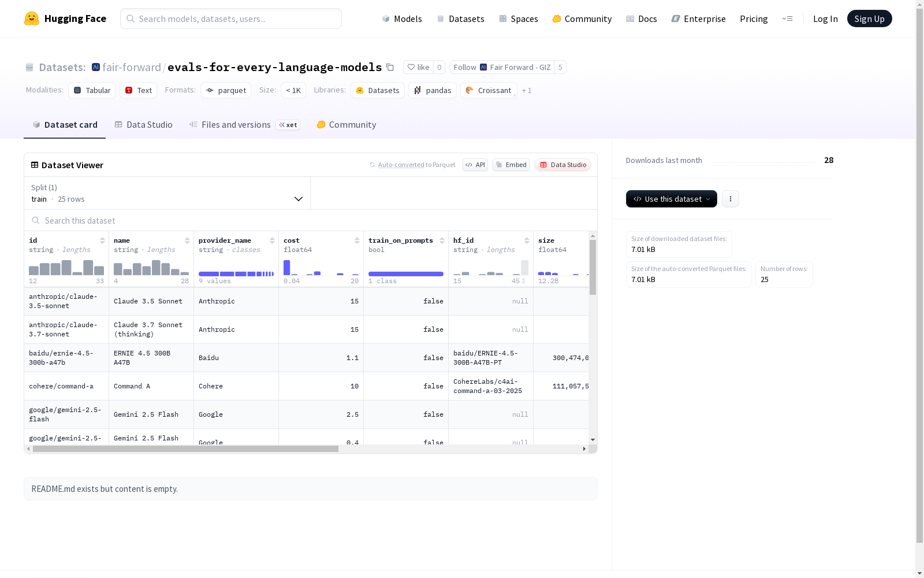Filter by the Tabular modality tag
This screenshot has height=578, width=924.
[x=92, y=90]
